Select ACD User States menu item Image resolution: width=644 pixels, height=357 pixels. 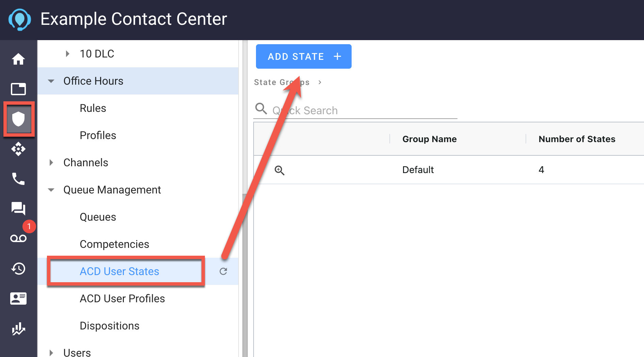(x=119, y=271)
